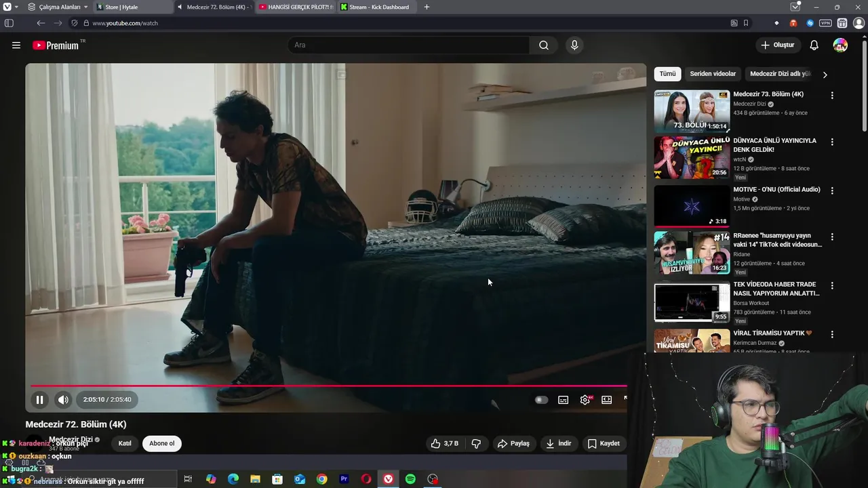This screenshot has width=868, height=488.
Task: Open options for DÜNYACA ÜNLÜ YAYINCIYLA video
Action: tap(832, 142)
